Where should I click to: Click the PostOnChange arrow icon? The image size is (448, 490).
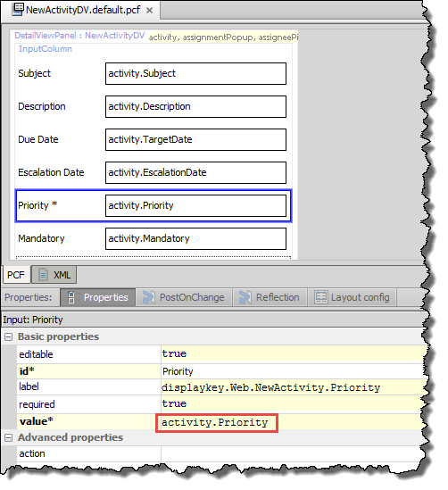pyautogui.click(x=149, y=297)
